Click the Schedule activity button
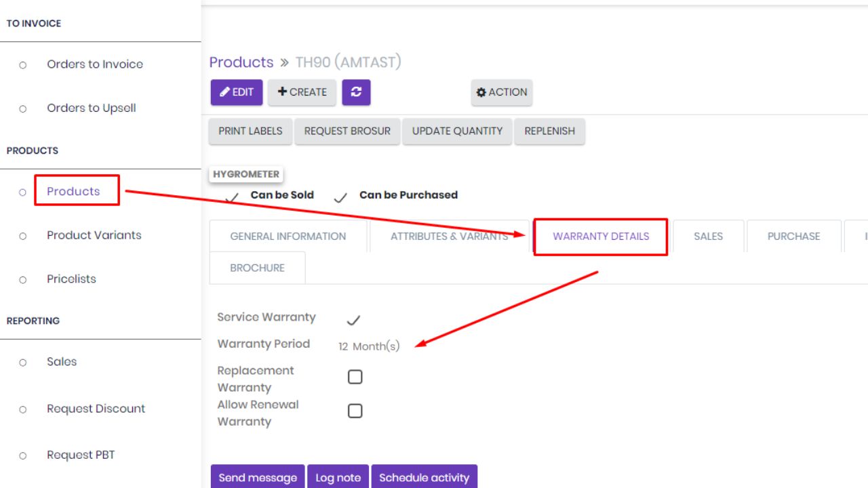 pyautogui.click(x=424, y=477)
